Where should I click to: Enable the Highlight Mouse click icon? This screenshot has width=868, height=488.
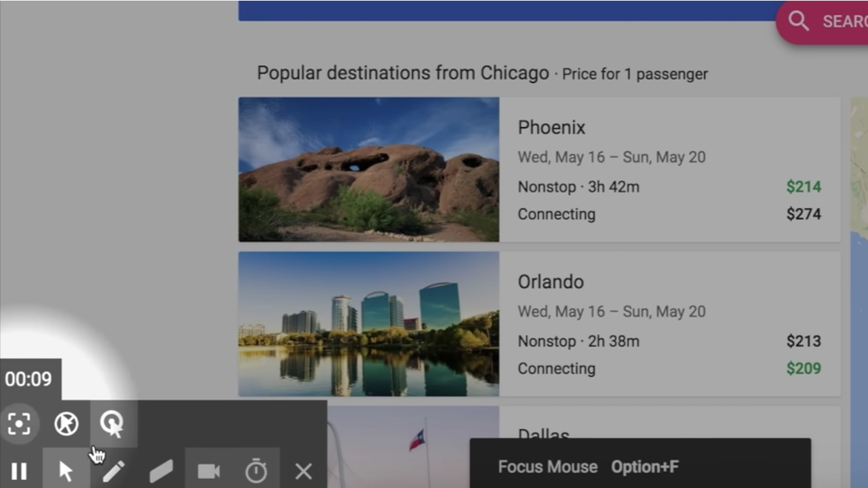(x=113, y=424)
